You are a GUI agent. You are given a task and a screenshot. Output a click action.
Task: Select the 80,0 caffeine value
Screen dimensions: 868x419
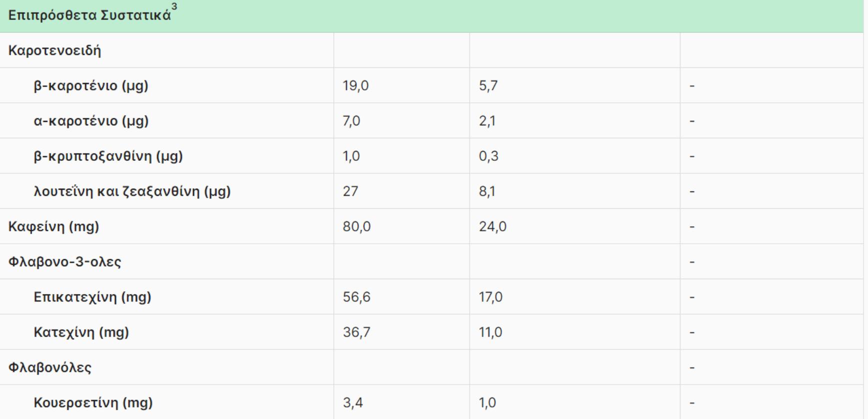tap(356, 227)
